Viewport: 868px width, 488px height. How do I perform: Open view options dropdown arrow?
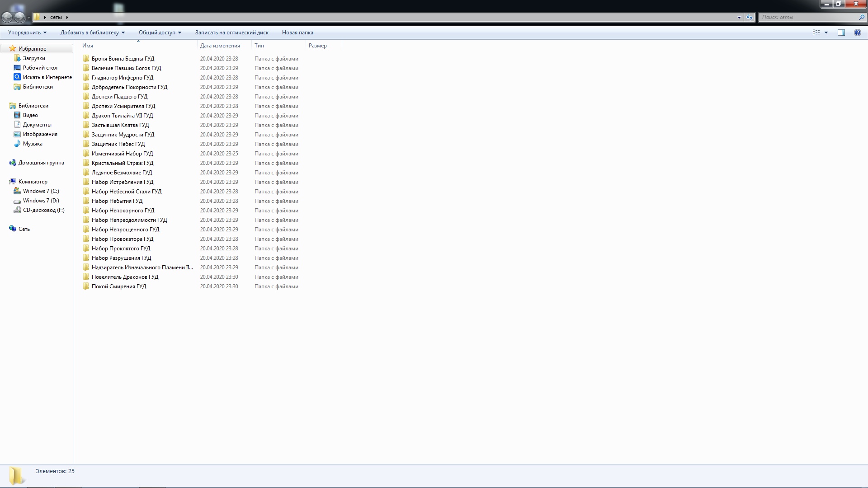point(826,33)
